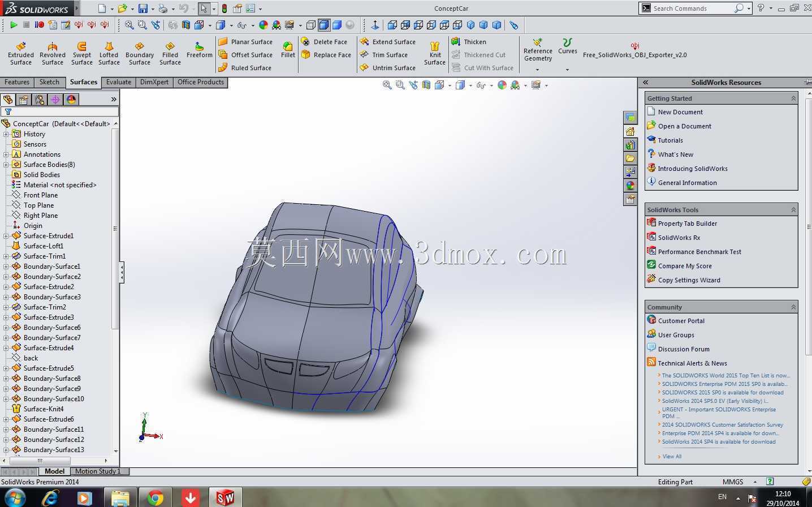This screenshot has height=507, width=812.
Task: Collapse the SolidWorks Tools section
Action: pos(793,210)
